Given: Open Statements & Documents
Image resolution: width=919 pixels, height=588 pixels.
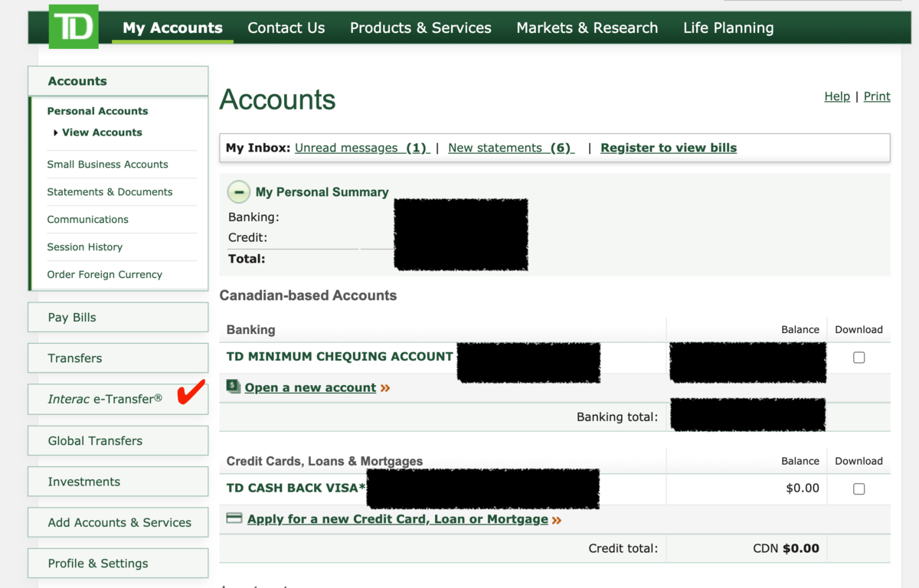Looking at the screenshot, I should [x=110, y=192].
